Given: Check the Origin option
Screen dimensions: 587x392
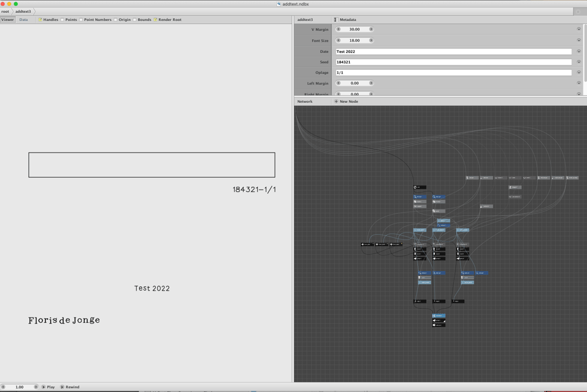Looking at the screenshot, I should 115,20.
